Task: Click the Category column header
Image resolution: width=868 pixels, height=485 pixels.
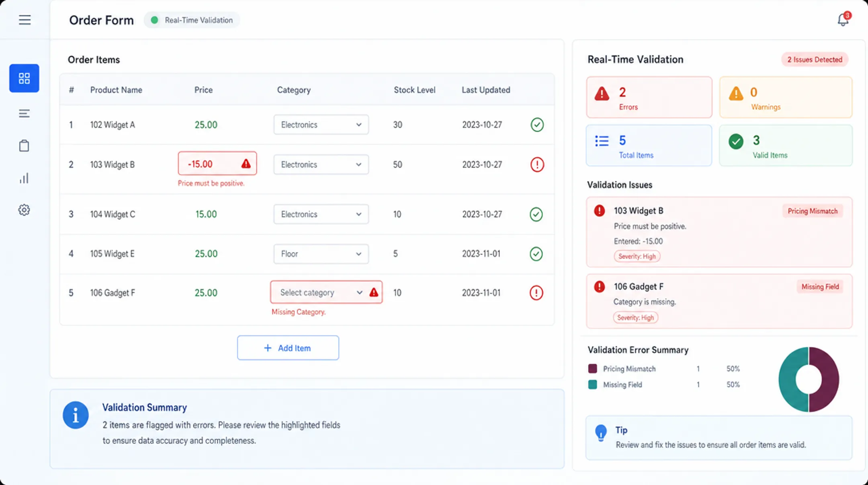Action: pyautogui.click(x=294, y=90)
